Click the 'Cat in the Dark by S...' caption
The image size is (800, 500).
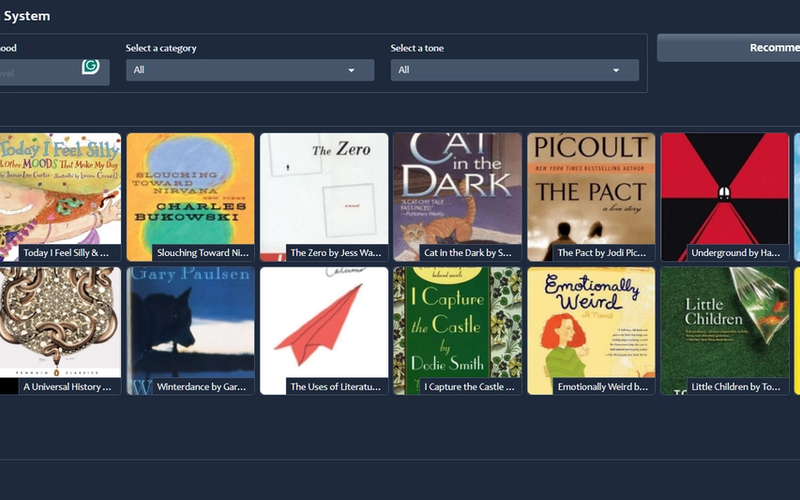pos(468,253)
